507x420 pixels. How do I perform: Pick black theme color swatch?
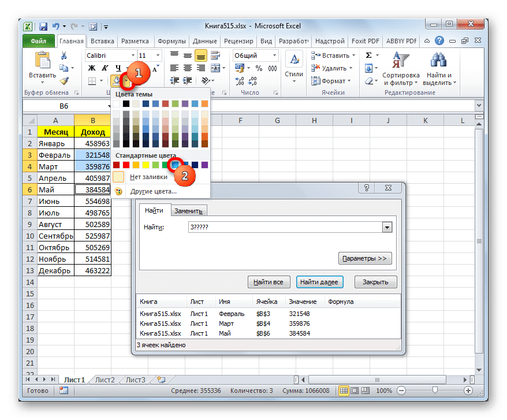126,103
